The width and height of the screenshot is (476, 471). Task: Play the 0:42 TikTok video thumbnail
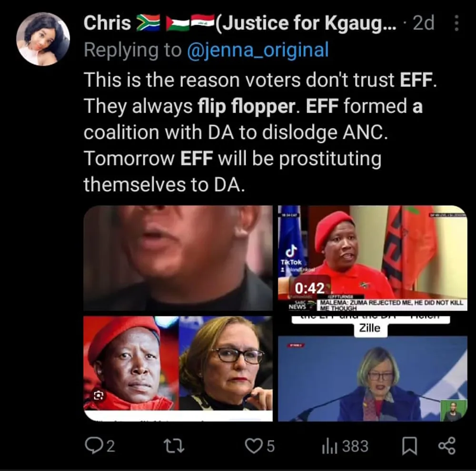pos(373,258)
